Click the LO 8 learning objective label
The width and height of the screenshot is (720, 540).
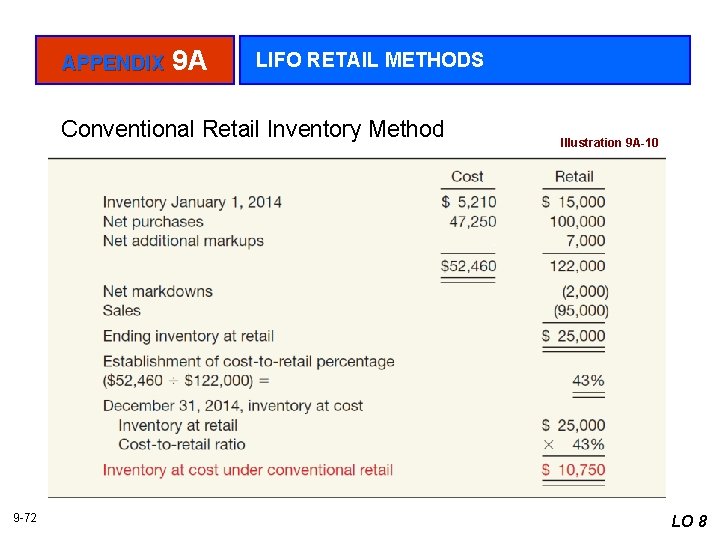(x=689, y=520)
